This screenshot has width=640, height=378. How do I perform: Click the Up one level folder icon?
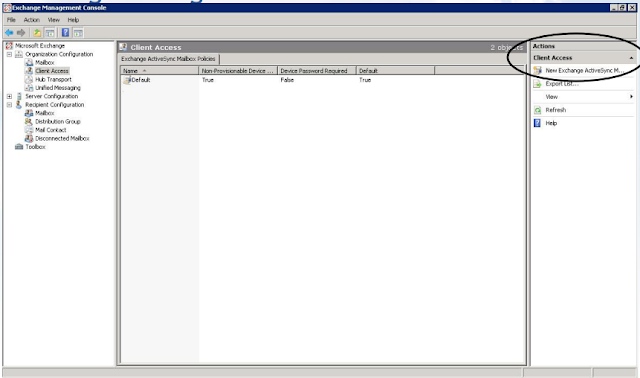click(x=37, y=33)
